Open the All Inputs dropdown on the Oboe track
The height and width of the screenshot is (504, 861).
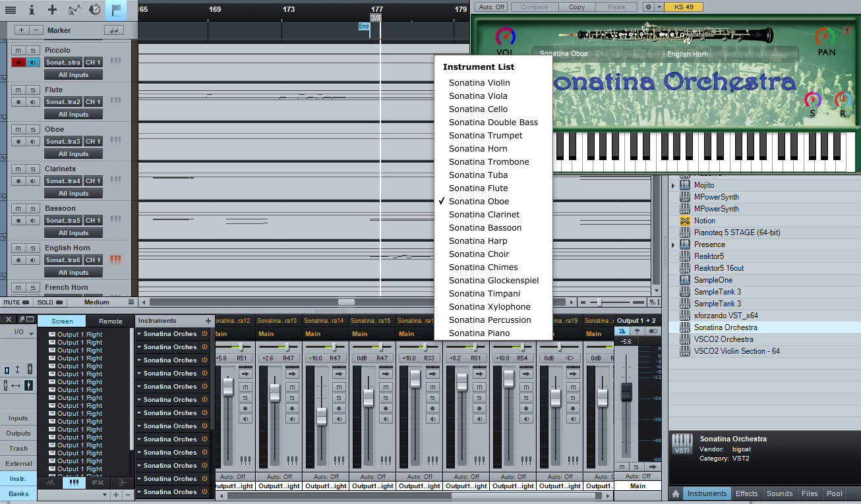coord(73,154)
